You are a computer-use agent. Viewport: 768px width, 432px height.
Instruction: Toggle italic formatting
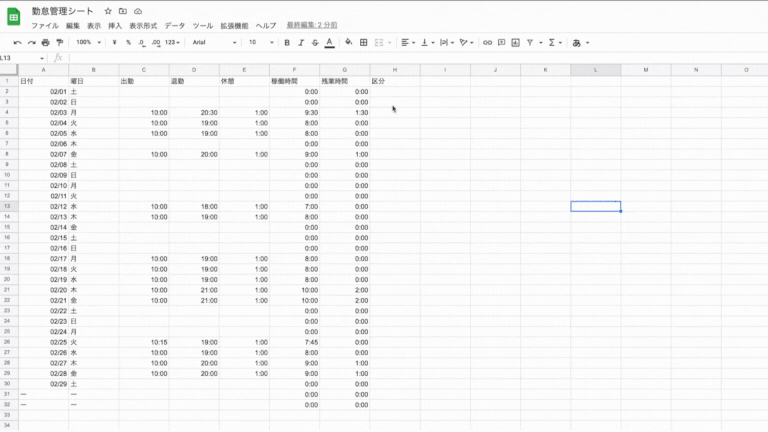(301, 43)
